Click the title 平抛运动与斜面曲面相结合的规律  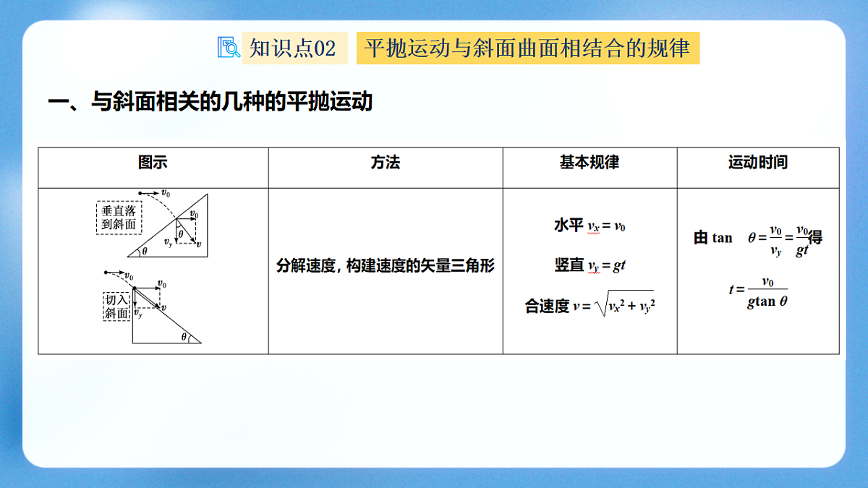pyautogui.click(x=528, y=48)
